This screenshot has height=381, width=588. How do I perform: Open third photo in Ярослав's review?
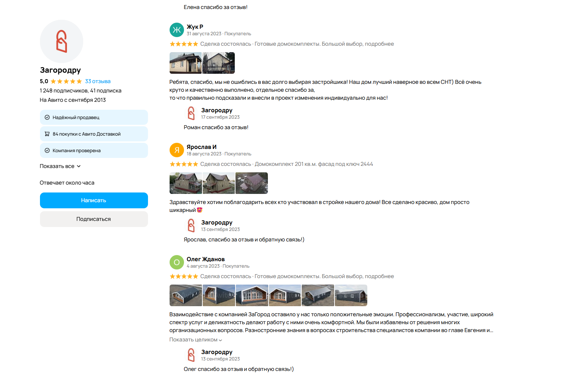252,183
